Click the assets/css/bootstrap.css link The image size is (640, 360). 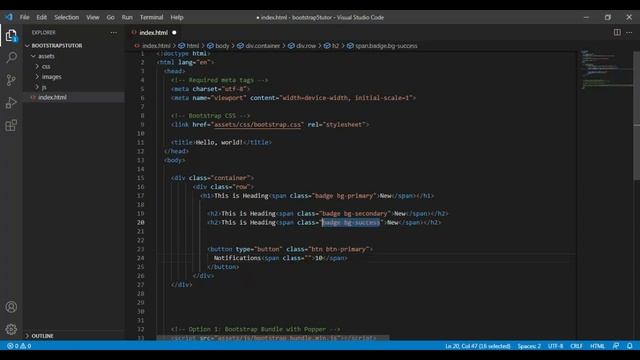click(257, 124)
